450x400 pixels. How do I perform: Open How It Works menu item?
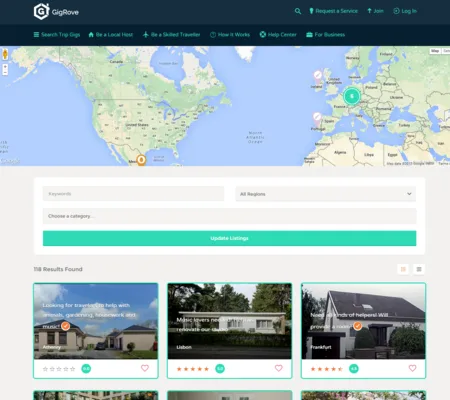coord(230,35)
